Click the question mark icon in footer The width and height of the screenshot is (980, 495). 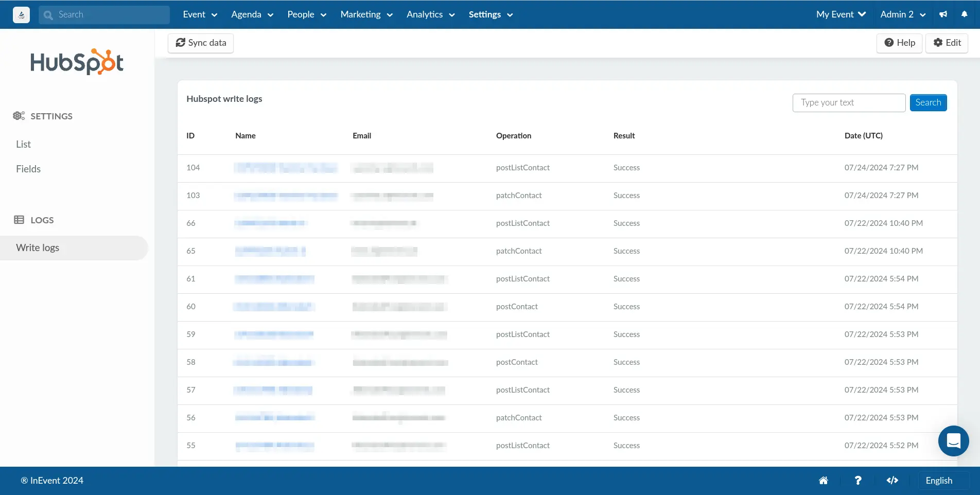[x=858, y=481]
